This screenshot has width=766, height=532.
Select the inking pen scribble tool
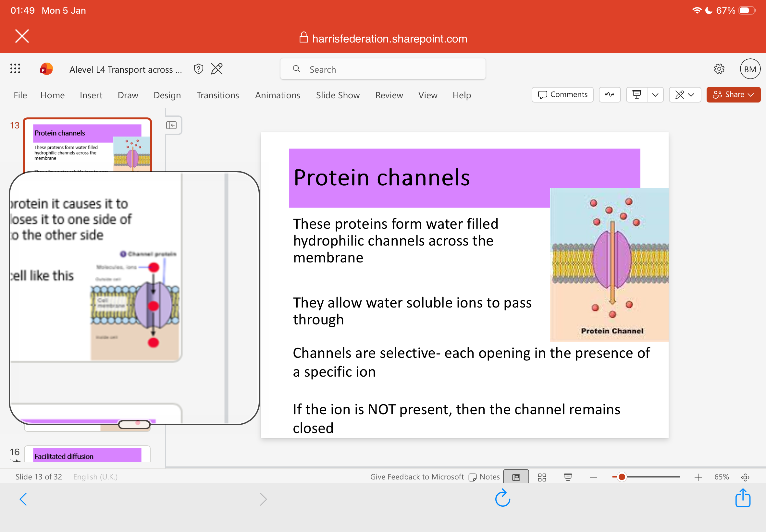(609, 95)
